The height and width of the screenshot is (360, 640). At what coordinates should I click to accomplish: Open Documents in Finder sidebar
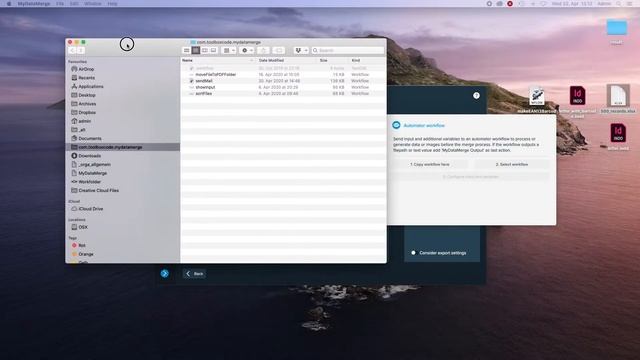(x=90, y=138)
